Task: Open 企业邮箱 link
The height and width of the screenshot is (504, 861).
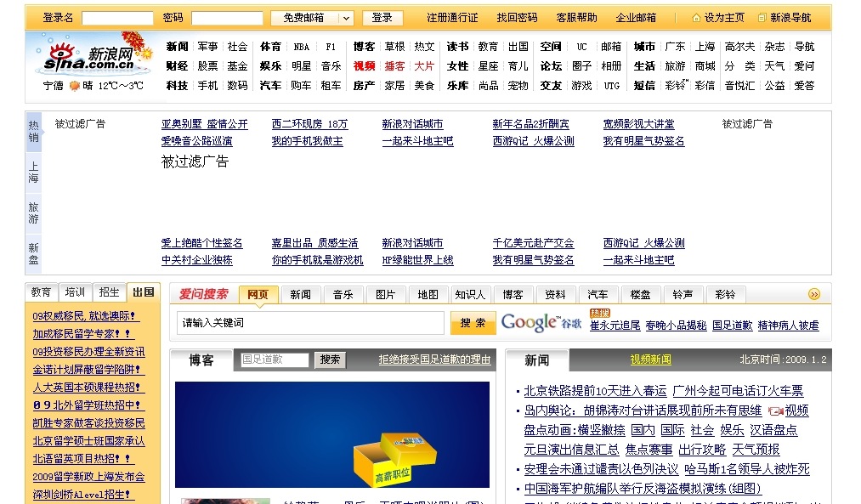Action: 636,18
